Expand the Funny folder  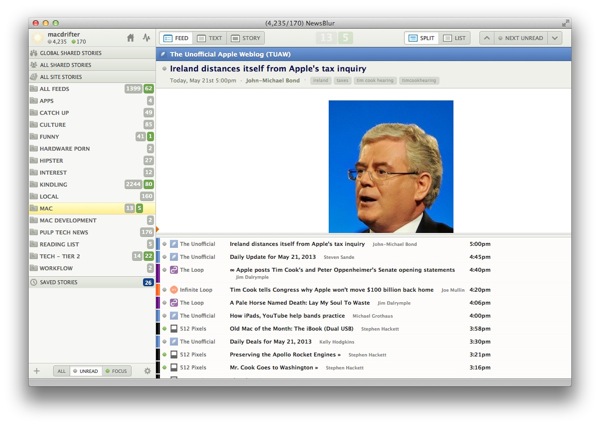click(92, 137)
